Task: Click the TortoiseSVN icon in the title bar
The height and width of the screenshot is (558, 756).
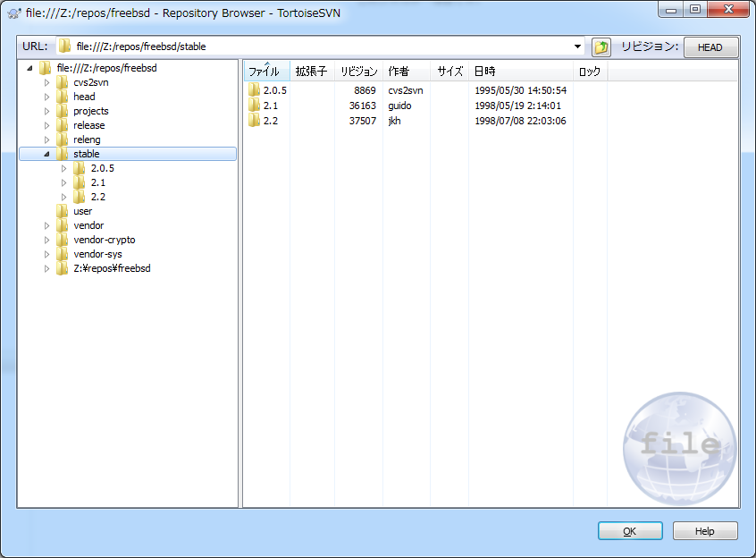Action: click(14, 13)
